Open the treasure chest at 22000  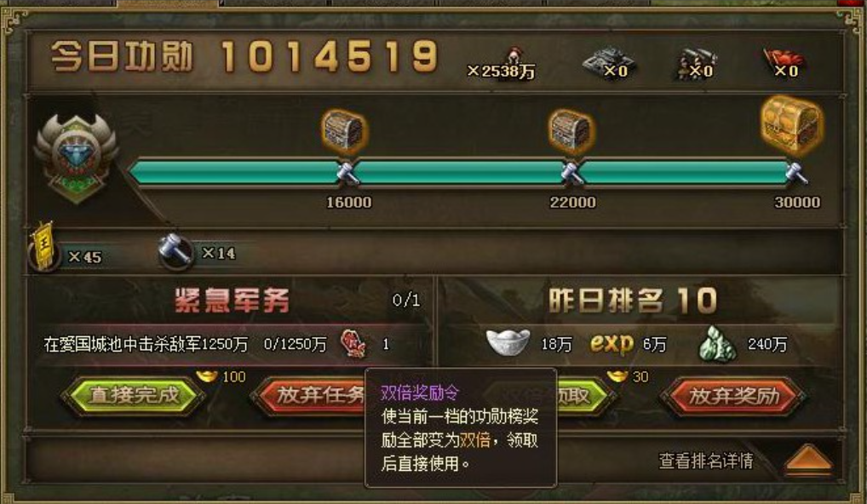click(571, 131)
